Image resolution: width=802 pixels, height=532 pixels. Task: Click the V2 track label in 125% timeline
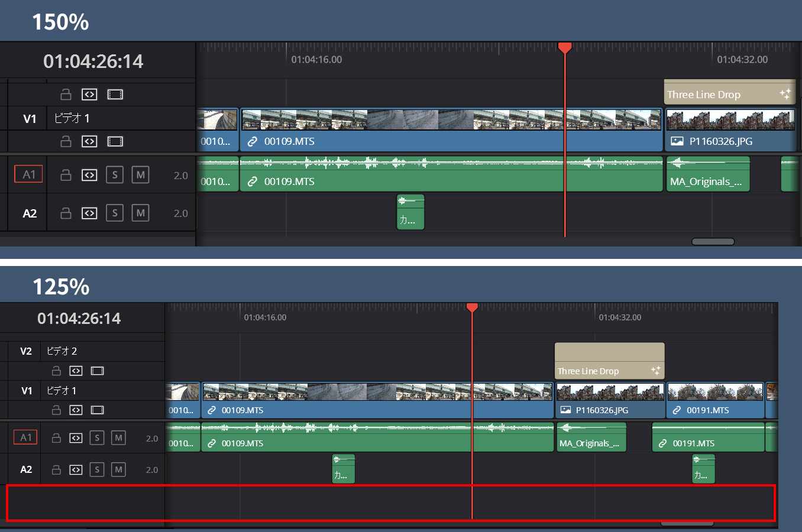[26, 351]
